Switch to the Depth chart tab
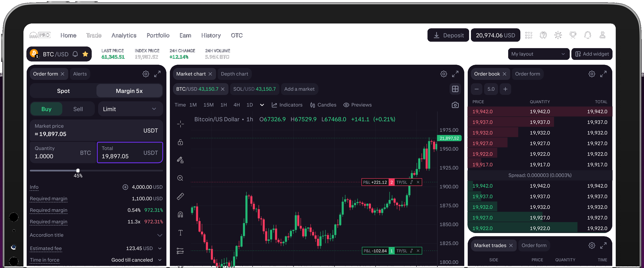The height and width of the screenshot is (268, 644). coord(234,74)
